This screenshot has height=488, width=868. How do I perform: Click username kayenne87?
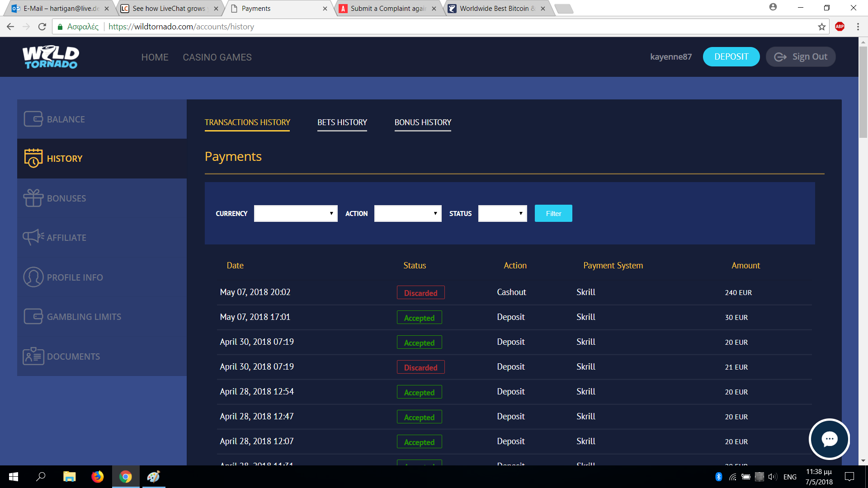671,56
